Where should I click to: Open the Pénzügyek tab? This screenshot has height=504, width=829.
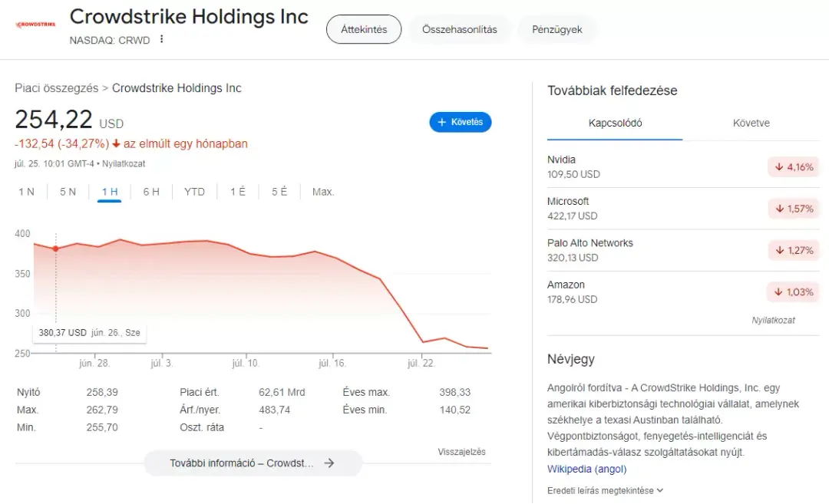tap(557, 30)
